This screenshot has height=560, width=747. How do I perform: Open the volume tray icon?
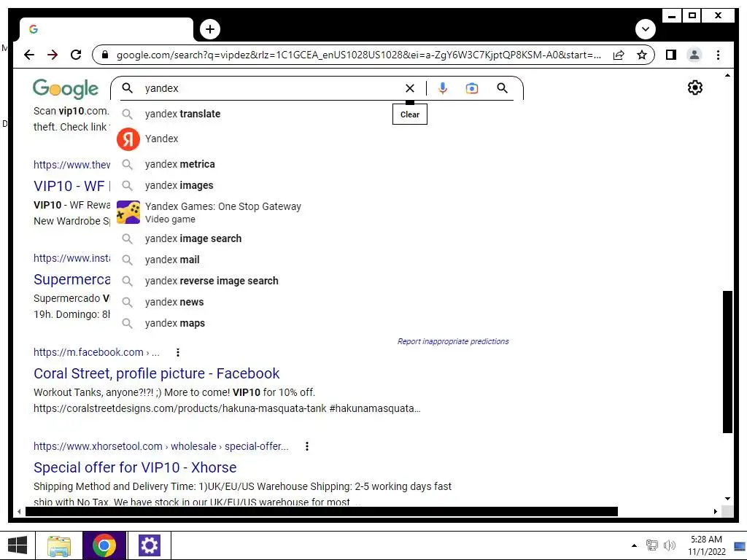pyautogui.click(x=670, y=545)
